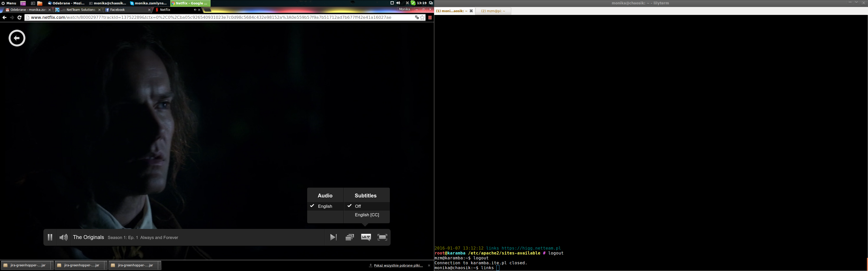Click the purple window icon in panel

pos(23,3)
